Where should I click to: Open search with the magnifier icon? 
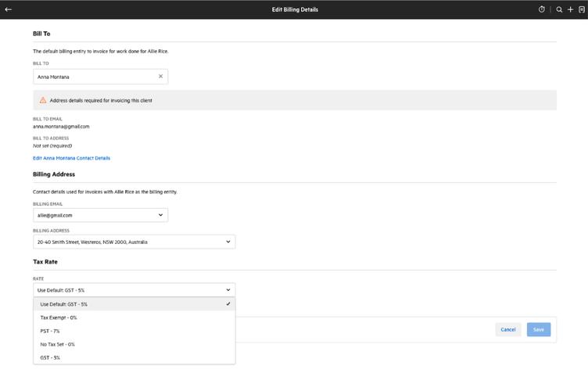(x=559, y=9)
